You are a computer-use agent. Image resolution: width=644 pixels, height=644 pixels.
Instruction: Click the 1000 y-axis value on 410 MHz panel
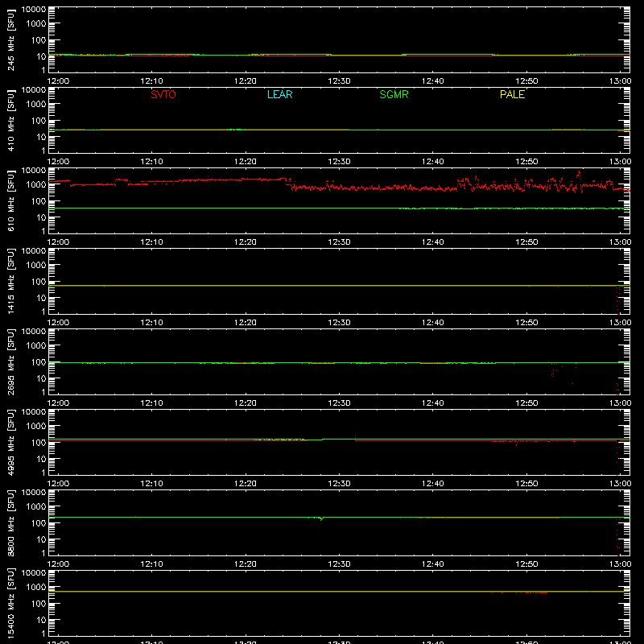click(36, 105)
